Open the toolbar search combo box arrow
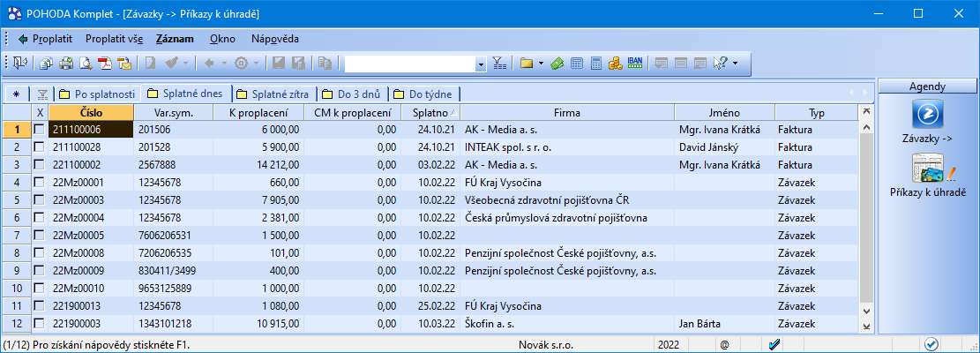The height and width of the screenshot is (353, 980). coord(481,64)
